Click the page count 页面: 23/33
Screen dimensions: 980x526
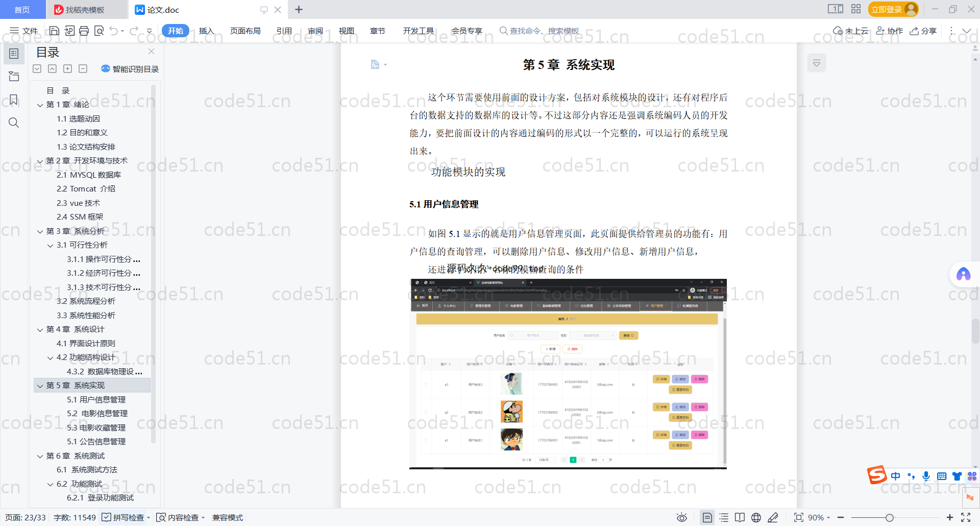(26, 517)
